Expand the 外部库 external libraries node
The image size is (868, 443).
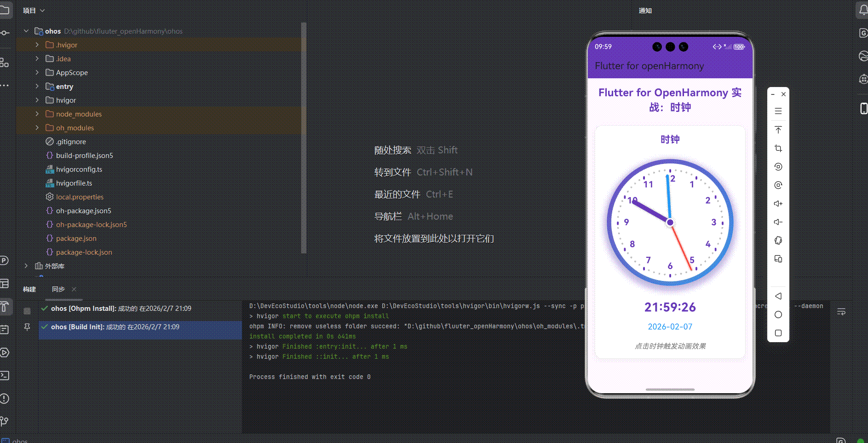coord(26,266)
